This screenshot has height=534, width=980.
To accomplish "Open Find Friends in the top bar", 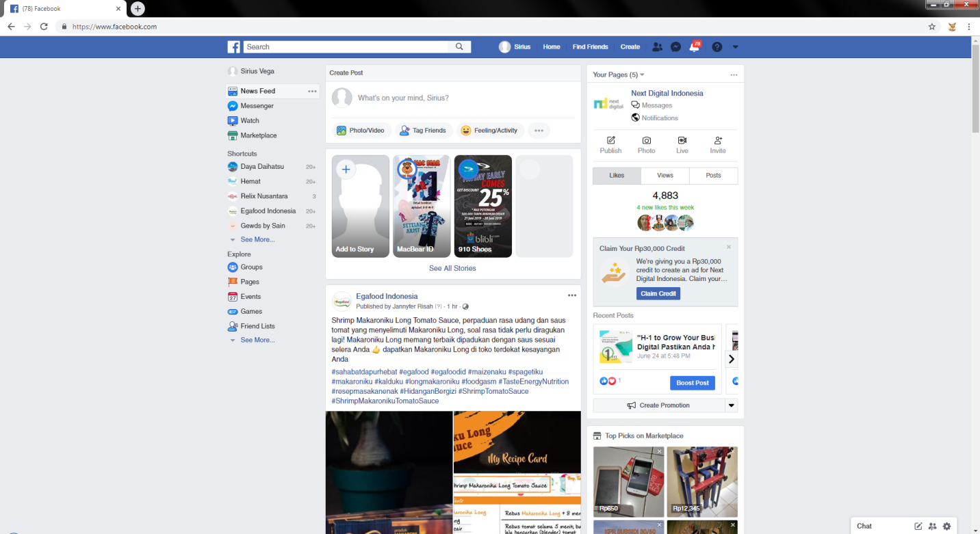I will coord(590,47).
